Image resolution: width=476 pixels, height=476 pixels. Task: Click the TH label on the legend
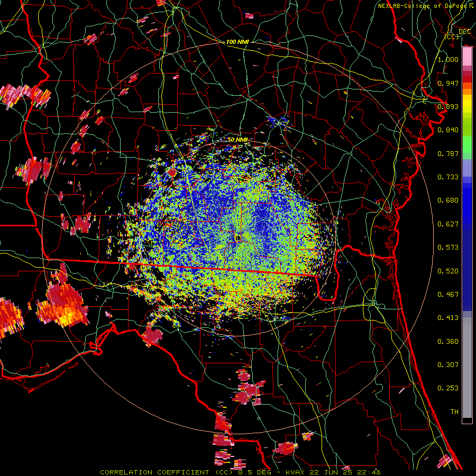tap(454, 412)
